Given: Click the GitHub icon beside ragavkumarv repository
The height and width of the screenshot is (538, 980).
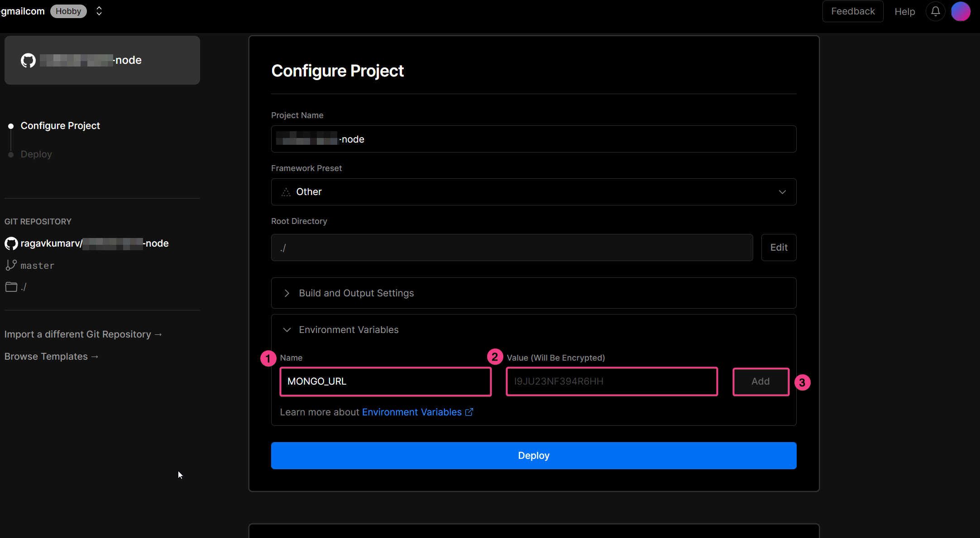Looking at the screenshot, I should 11,243.
